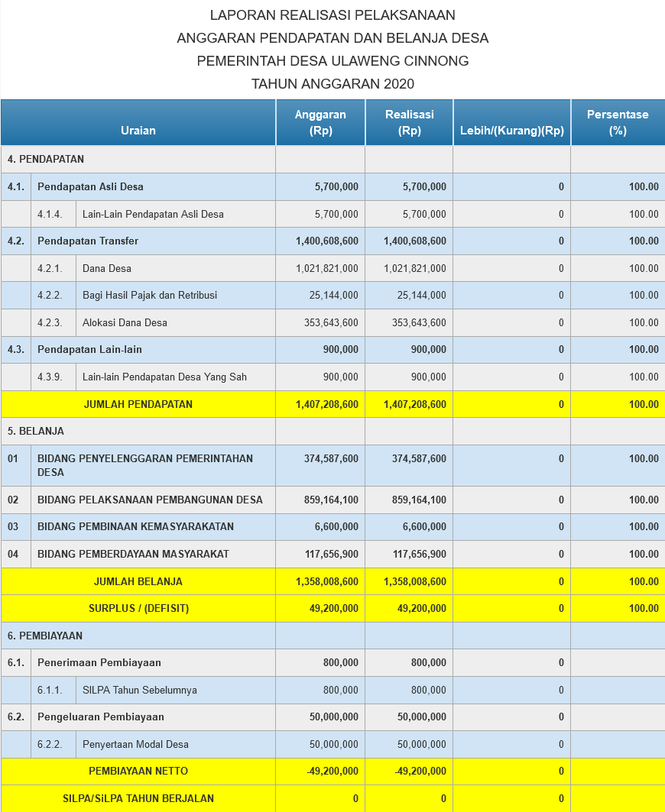
Task: Click Anggaran value 50,000,000 for Penyertaan Modal Desa
Action: pyautogui.click(x=334, y=745)
